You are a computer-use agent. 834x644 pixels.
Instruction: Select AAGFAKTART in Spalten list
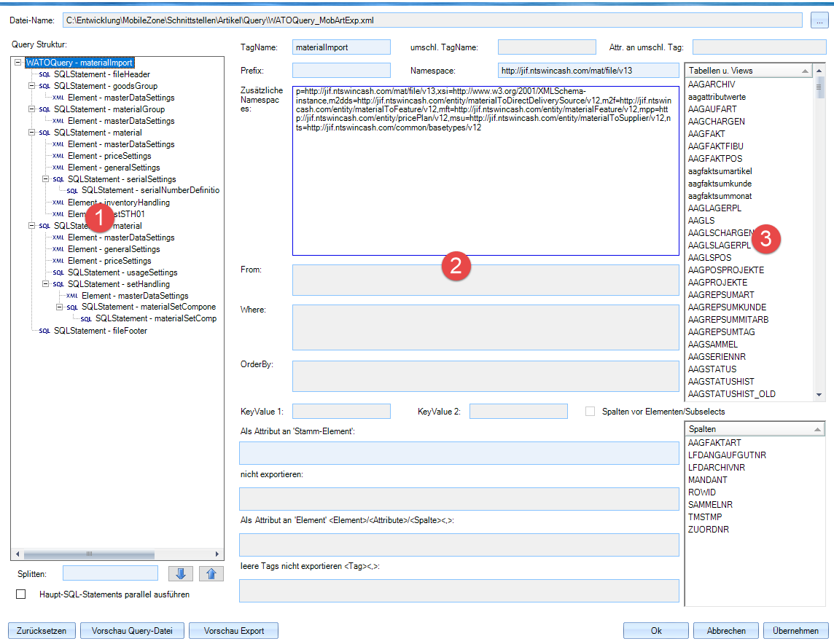pos(714,443)
